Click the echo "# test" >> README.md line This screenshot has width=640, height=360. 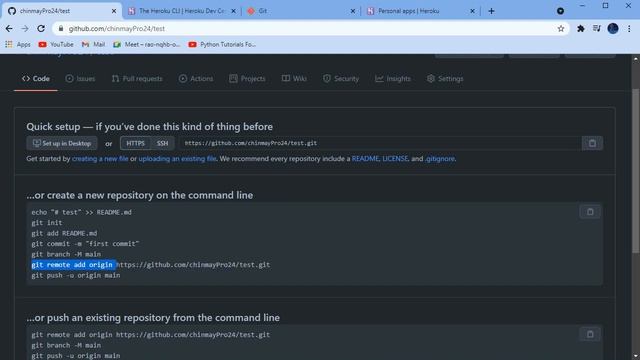(x=82, y=212)
